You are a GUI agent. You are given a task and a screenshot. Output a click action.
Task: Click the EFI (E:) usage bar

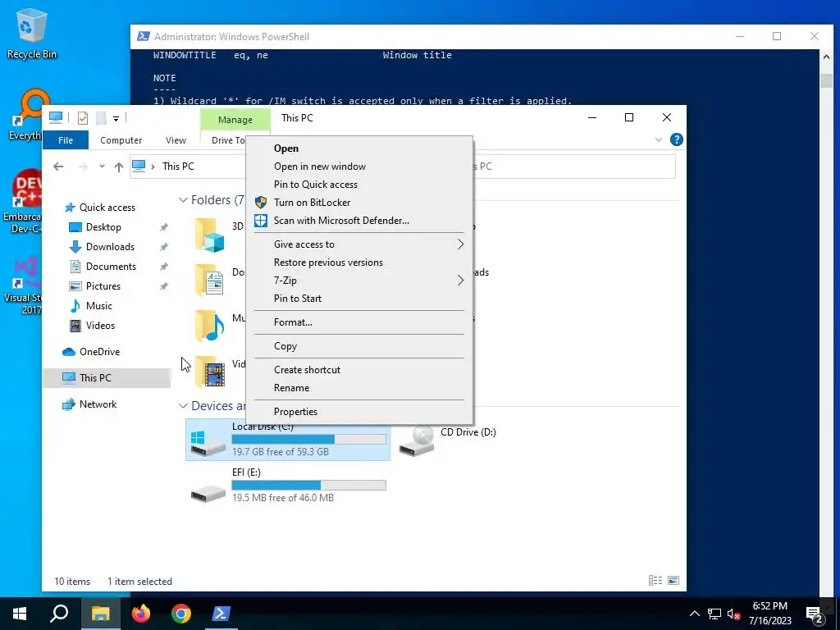[309, 486]
